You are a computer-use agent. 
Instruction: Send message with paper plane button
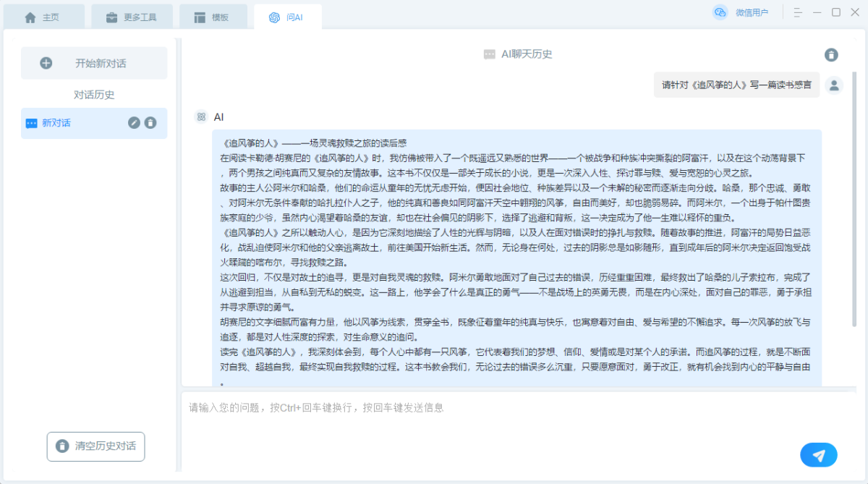point(819,455)
